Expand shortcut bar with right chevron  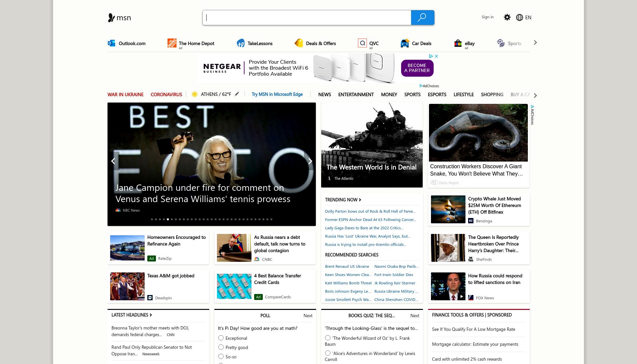535,42
